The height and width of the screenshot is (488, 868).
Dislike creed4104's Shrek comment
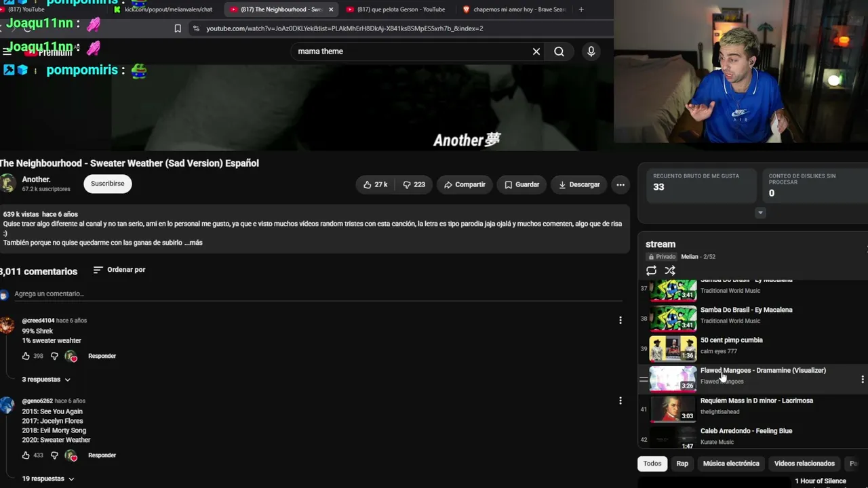click(x=54, y=356)
